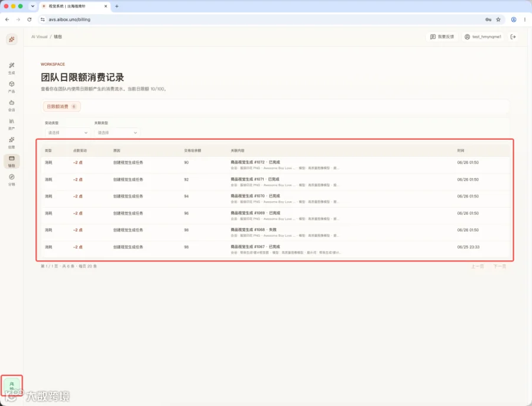Select the 钱包 (wallet) card icon
This screenshot has width=532, height=406.
[x=12, y=162]
